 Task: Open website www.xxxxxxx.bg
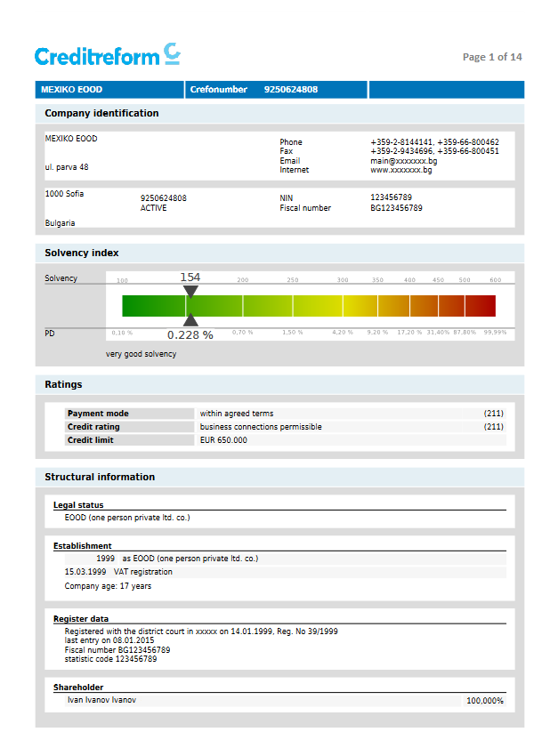tap(401, 170)
